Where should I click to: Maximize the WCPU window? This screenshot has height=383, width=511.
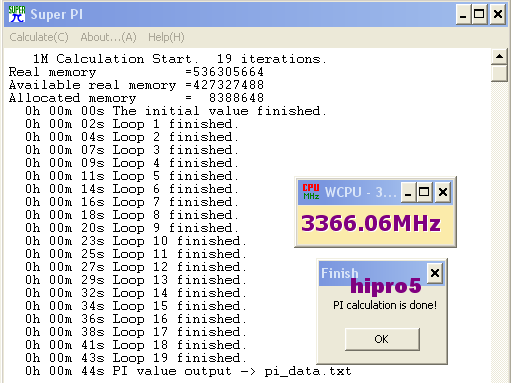pos(424,192)
